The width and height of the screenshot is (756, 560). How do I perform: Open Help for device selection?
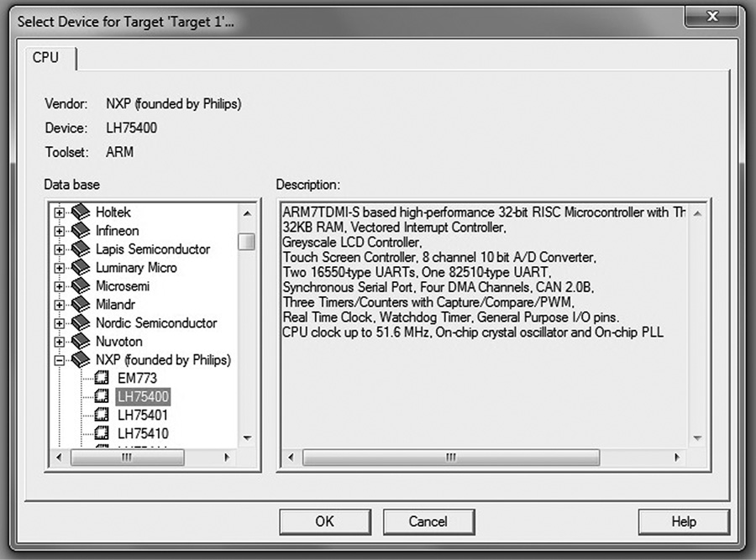tap(682, 521)
